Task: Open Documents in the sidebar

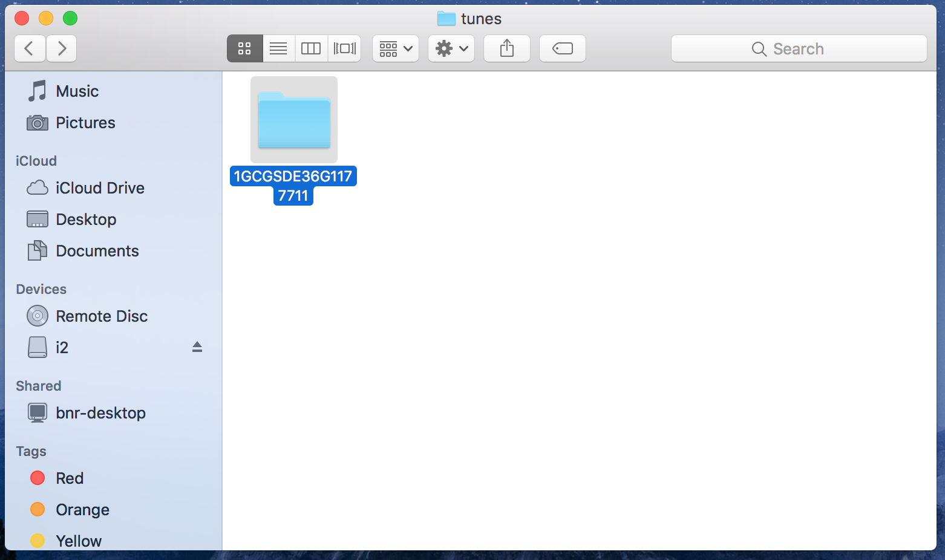Action: click(x=113, y=251)
